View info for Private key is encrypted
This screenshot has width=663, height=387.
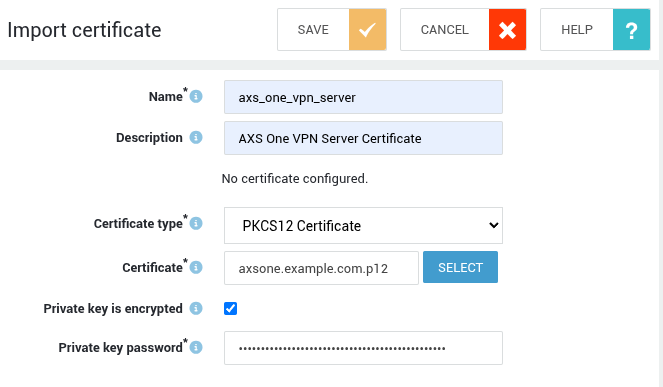click(196, 308)
